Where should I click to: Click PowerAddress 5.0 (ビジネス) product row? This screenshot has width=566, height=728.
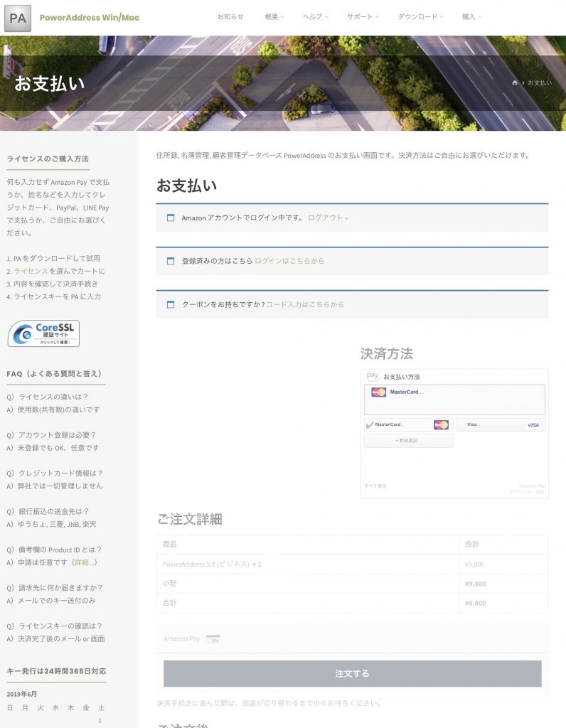[353, 564]
